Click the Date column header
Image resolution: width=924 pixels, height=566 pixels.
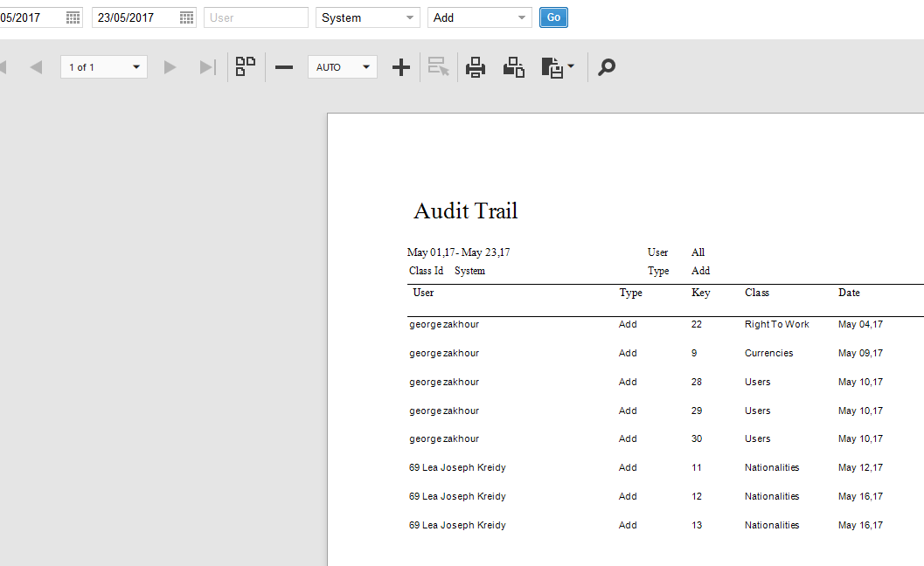pyautogui.click(x=849, y=293)
